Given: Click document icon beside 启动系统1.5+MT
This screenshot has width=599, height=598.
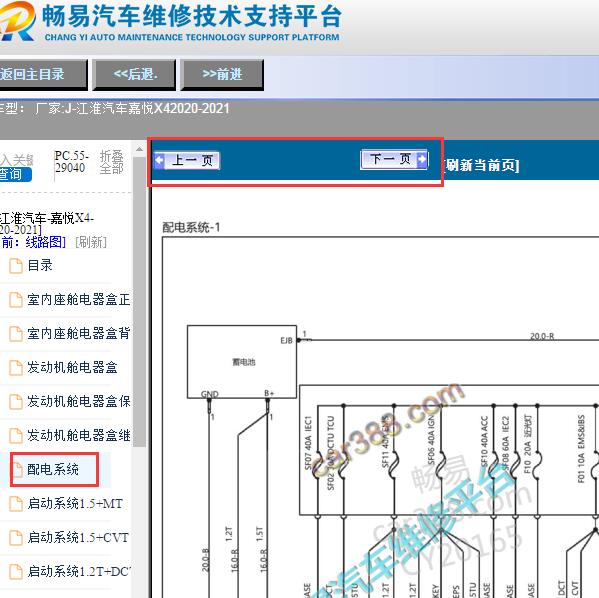Looking at the screenshot, I should point(16,504).
